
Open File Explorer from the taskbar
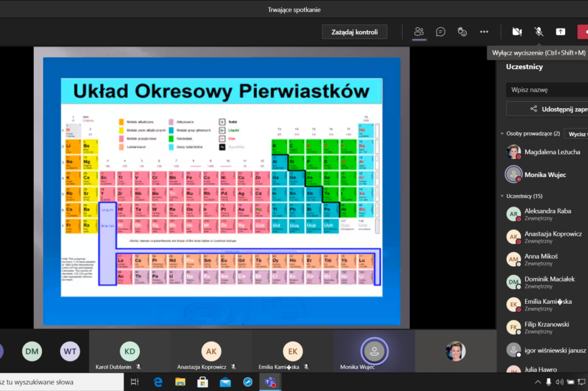tap(180, 382)
